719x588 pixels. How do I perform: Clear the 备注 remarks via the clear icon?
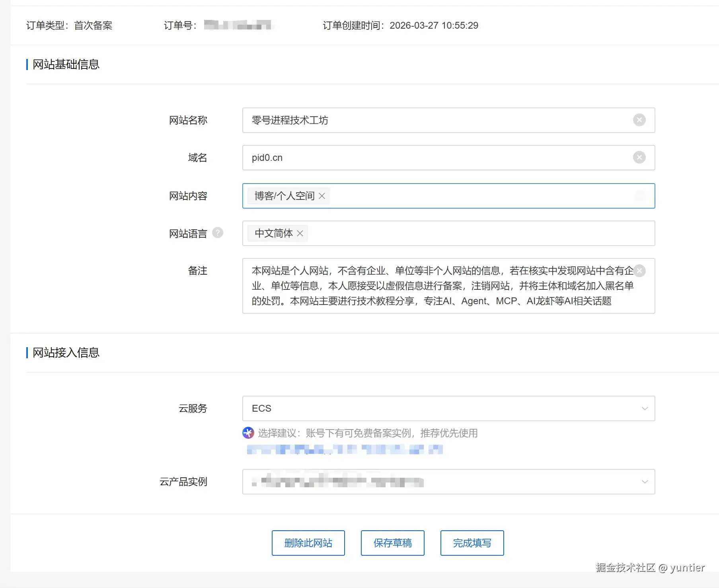click(x=639, y=271)
